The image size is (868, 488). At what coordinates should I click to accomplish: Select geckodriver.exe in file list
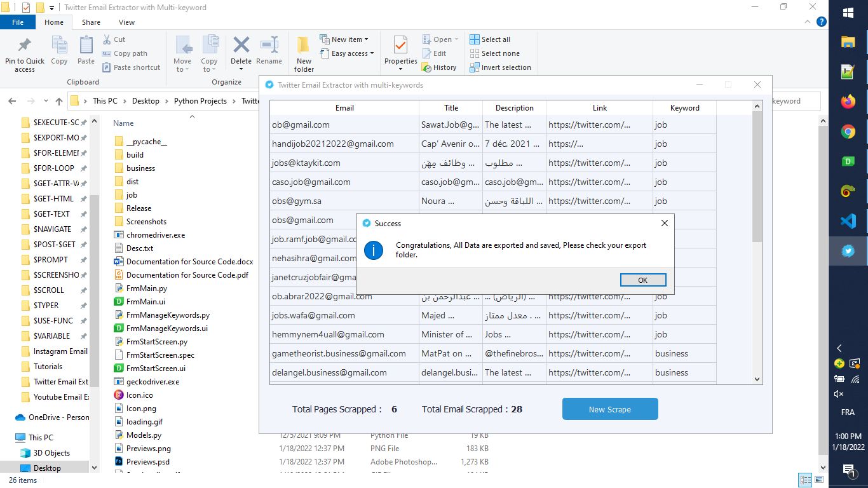tap(153, 382)
